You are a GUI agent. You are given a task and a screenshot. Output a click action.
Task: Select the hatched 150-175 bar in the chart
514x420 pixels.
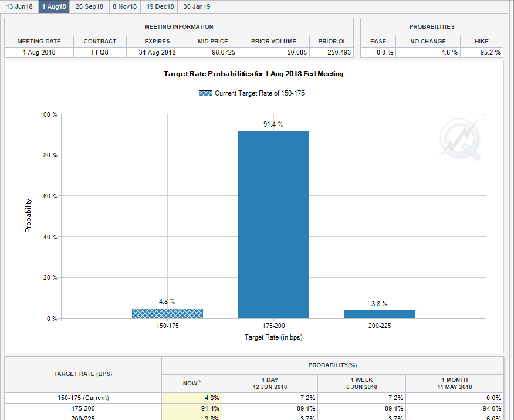click(x=167, y=313)
